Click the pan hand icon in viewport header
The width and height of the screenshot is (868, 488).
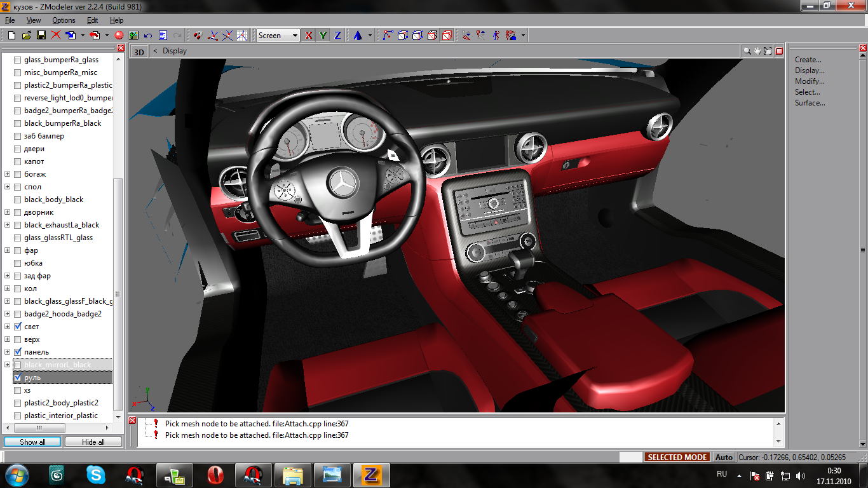[x=758, y=51]
